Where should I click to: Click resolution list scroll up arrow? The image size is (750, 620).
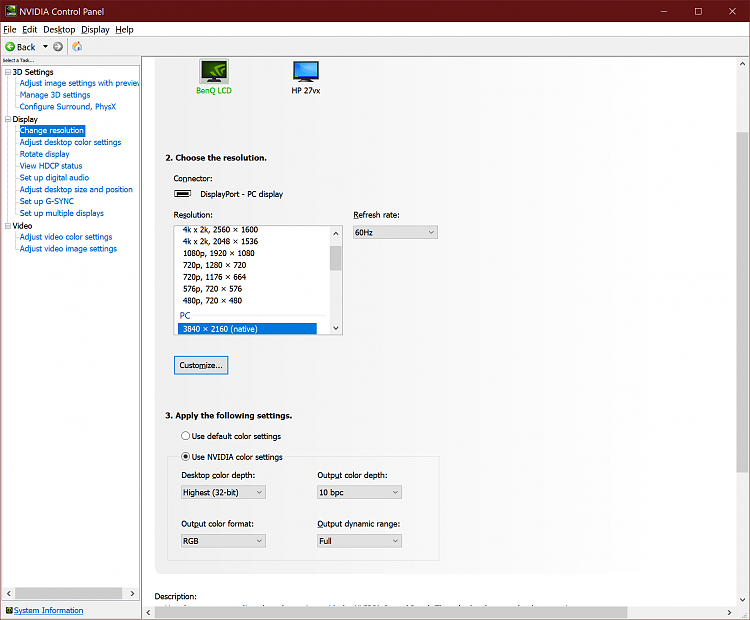[x=336, y=233]
